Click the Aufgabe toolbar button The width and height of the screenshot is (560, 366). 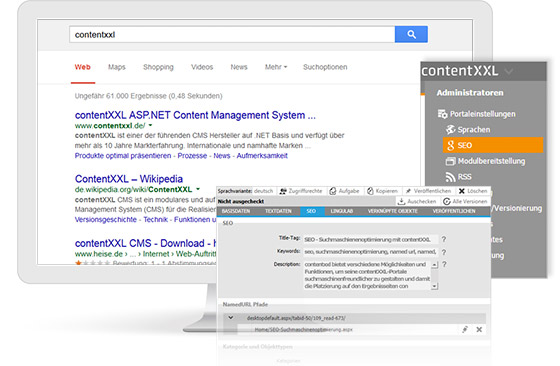[344, 191]
